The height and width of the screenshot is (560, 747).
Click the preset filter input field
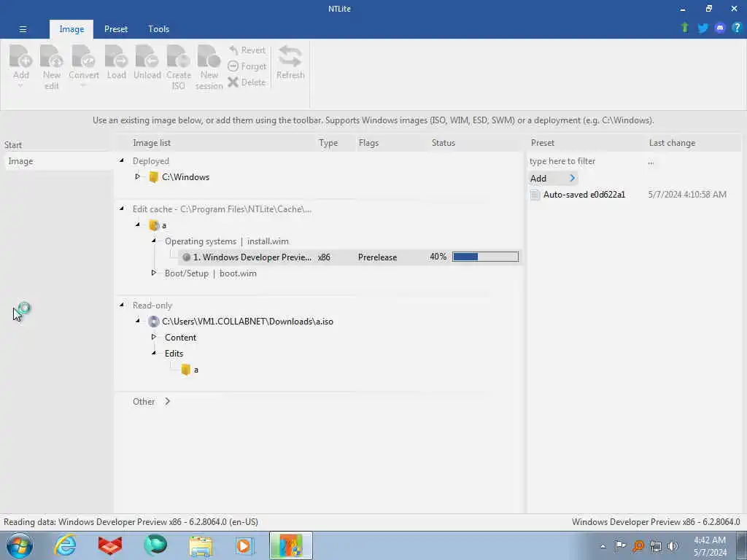(x=586, y=161)
